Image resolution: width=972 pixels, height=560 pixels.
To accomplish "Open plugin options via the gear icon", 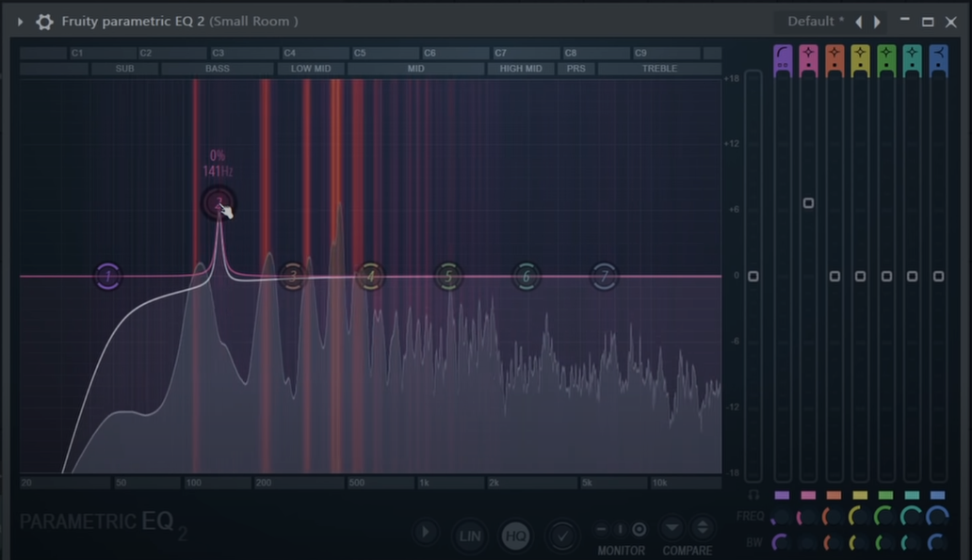I will tap(44, 22).
